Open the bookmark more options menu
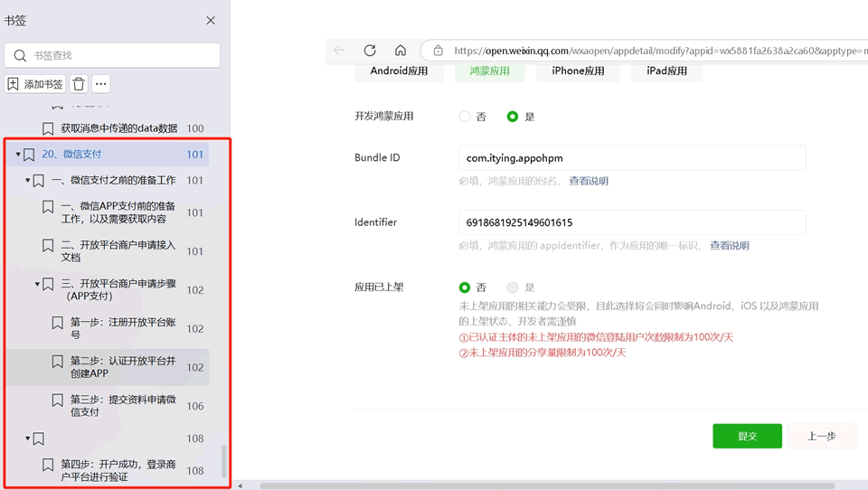 pos(101,84)
